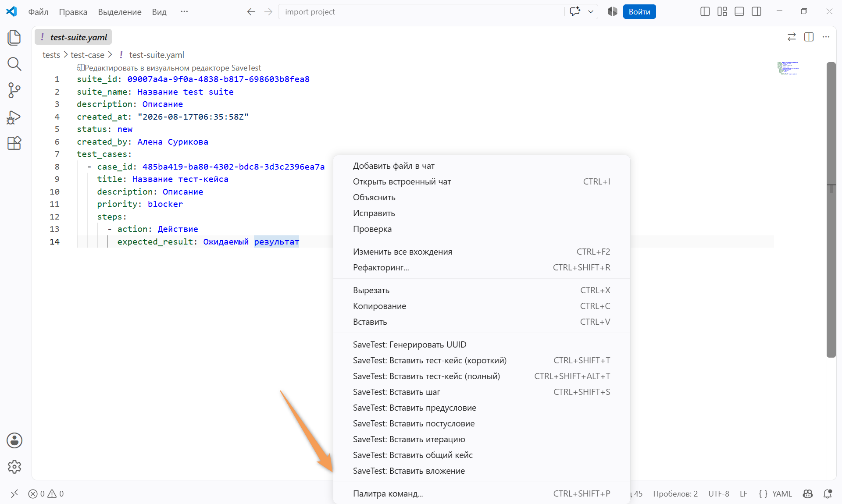This screenshot has height=504, width=842.
Task: Open the Source Control view
Action: pos(14,90)
